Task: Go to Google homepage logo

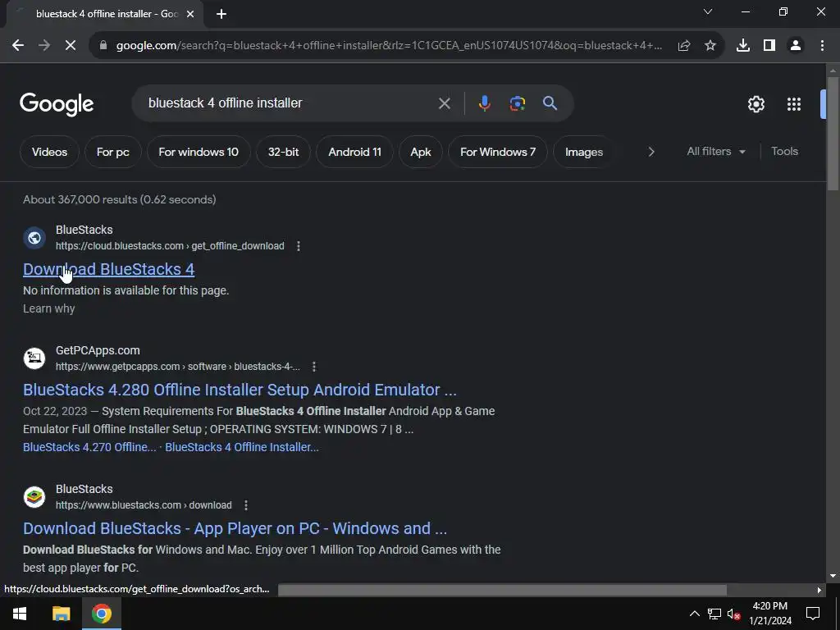Action: tap(57, 104)
